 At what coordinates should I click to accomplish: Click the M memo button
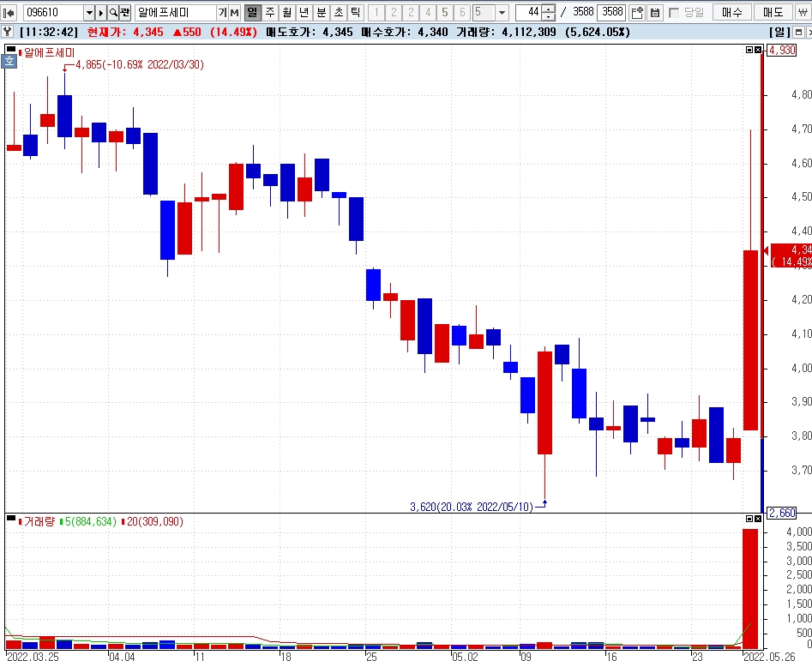[235, 12]
